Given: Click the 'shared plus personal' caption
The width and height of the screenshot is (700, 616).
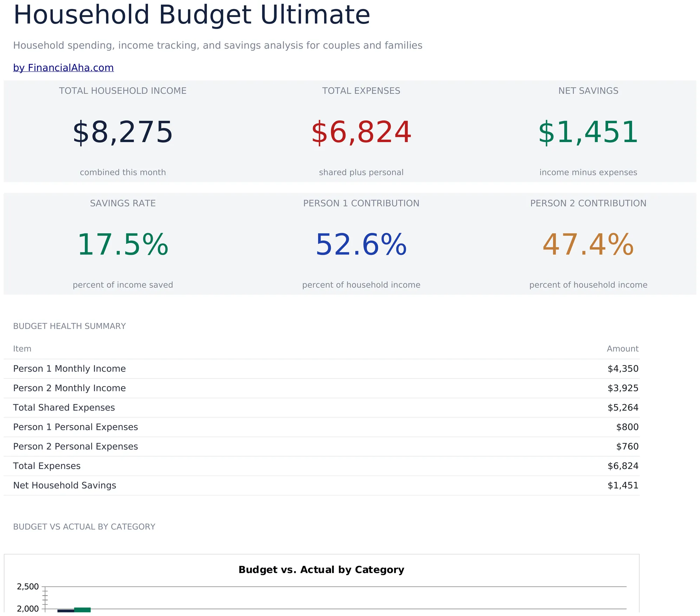Looking at the screenshot, I should point(361,172).
